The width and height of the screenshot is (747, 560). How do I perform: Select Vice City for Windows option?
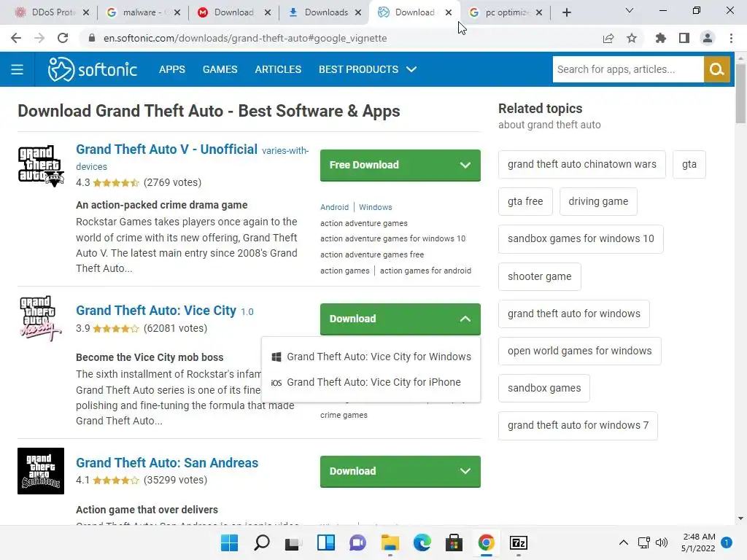(371, 357)
